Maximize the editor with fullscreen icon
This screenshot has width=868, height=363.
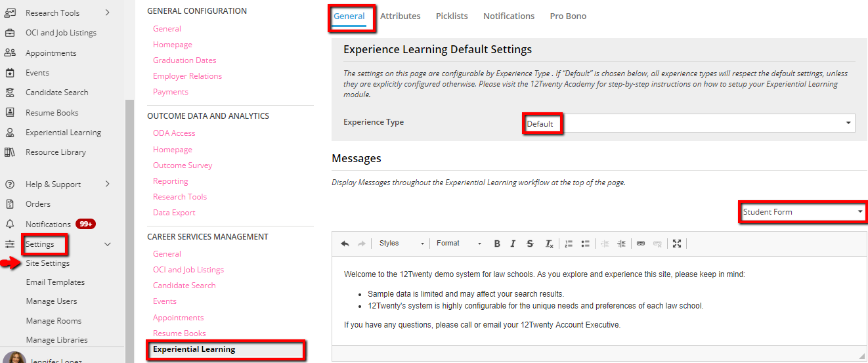coord(677,244)
